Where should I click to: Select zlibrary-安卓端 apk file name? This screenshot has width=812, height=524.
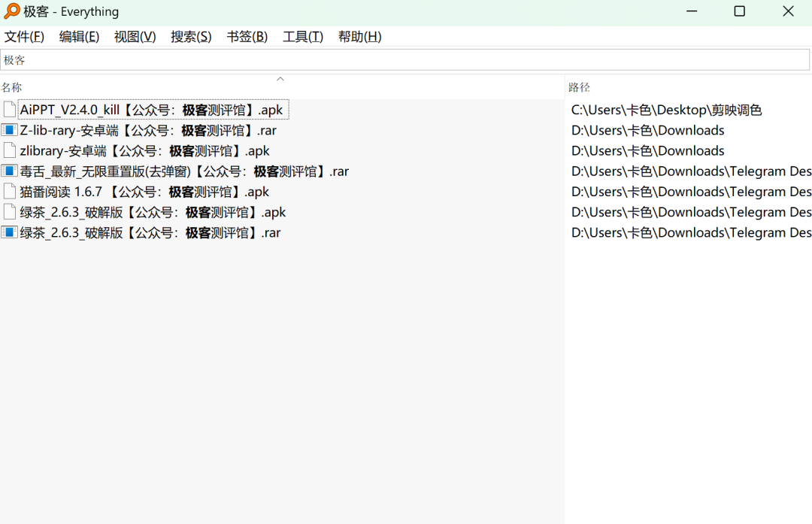pos(144,150)
